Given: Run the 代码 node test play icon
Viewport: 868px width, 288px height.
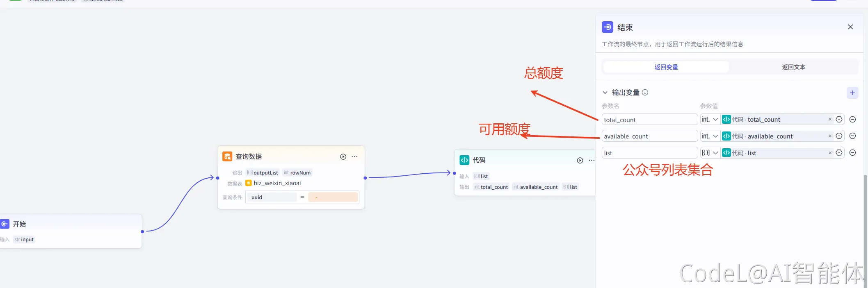Looking at the screenshot, I should [580, 160].
